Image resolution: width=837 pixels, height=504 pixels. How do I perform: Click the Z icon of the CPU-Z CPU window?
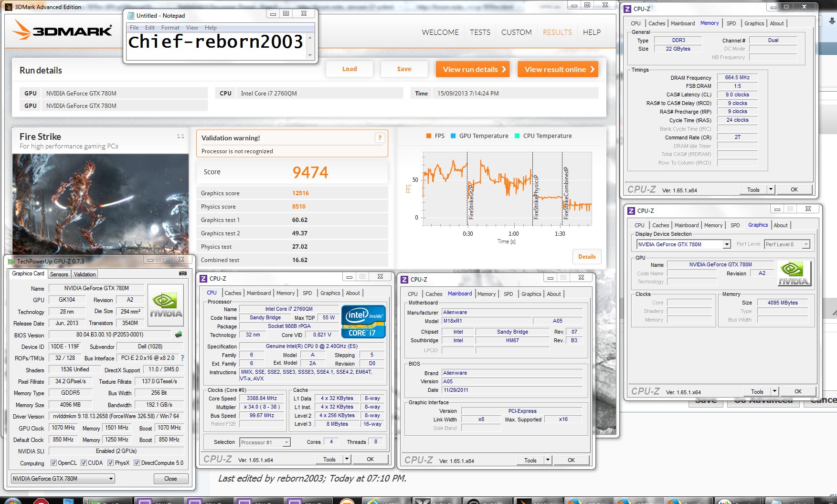[x=203, y=278]
